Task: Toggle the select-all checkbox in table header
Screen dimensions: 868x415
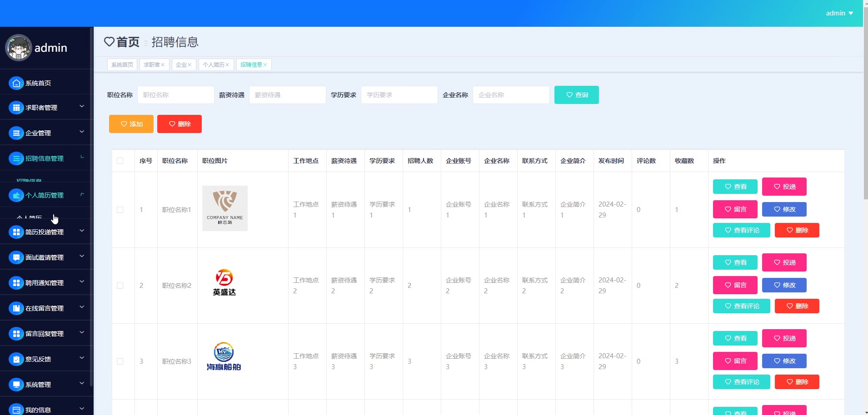Action: 120,161
